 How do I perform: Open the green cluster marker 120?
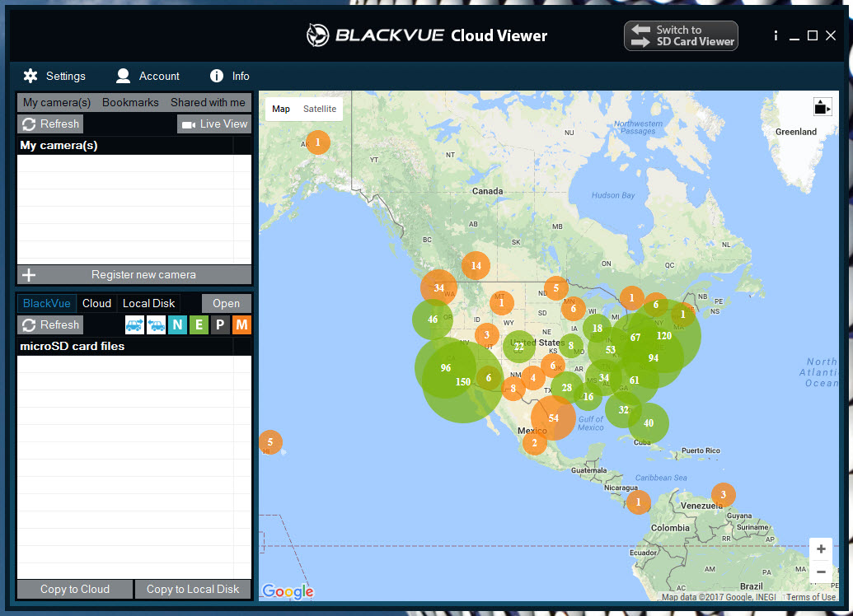click(664, 336)
